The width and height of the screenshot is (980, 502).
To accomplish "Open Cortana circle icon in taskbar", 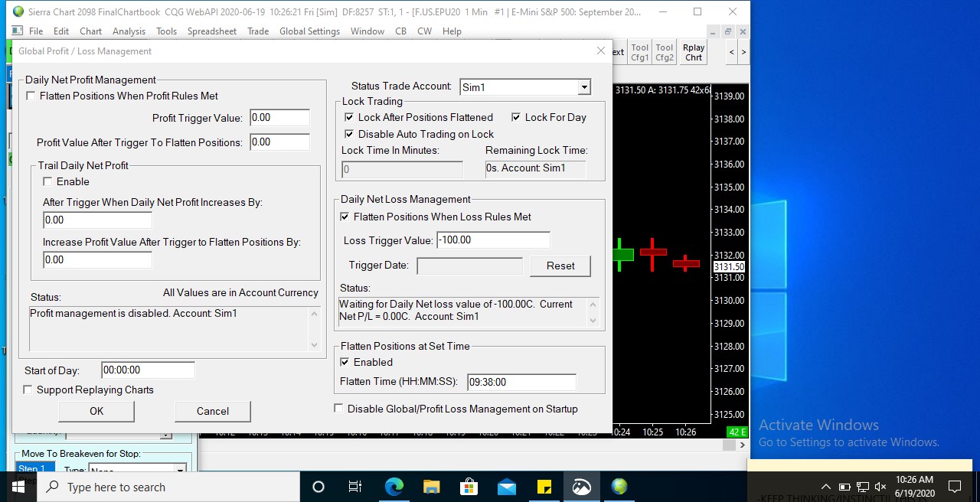I will [x=318, y=487].
